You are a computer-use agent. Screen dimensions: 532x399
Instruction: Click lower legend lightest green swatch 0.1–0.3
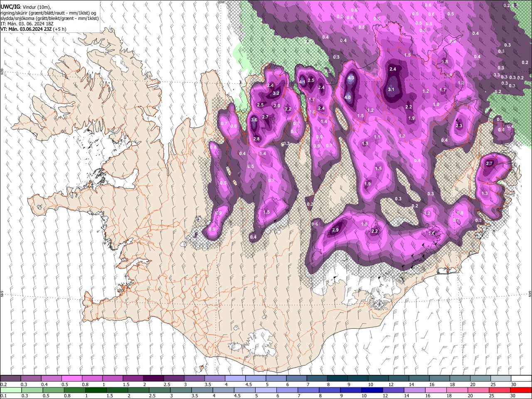point(11,390)
